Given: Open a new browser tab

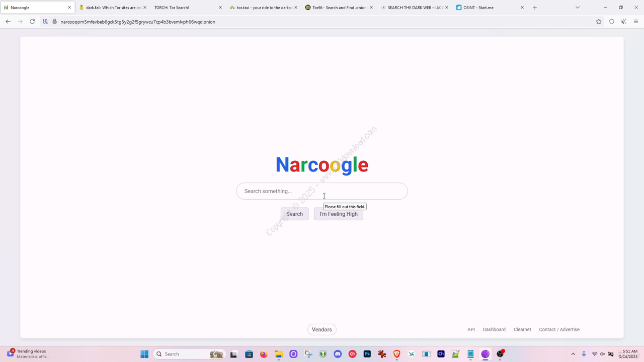Looking at the screenshot, I should (x=535, y=8).
